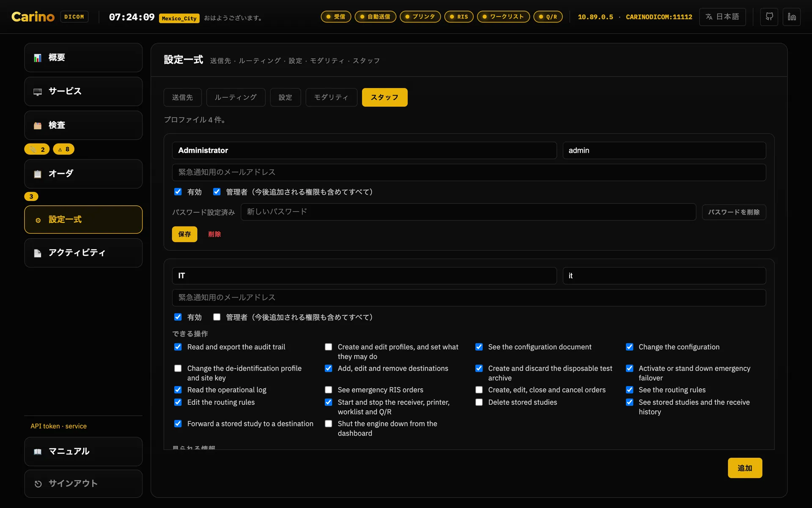
Task: Check Change the de-identification profile
Action: (x=178, y=368)
